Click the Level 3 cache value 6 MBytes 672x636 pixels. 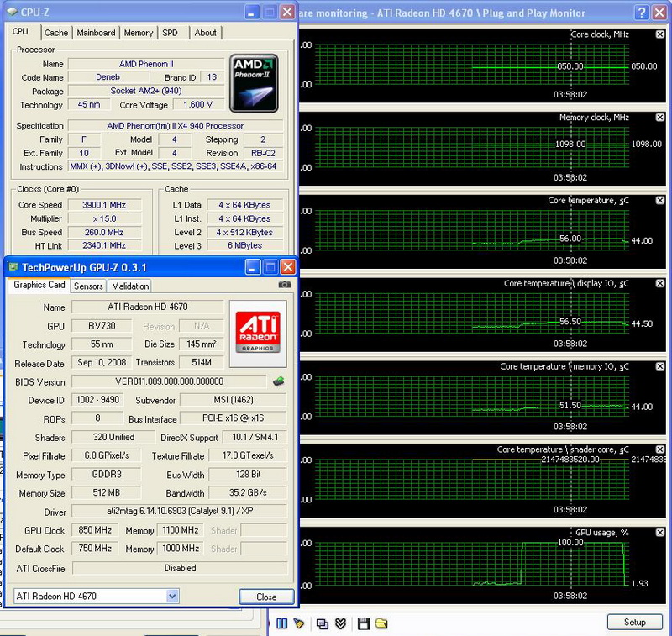pos(244,245)
